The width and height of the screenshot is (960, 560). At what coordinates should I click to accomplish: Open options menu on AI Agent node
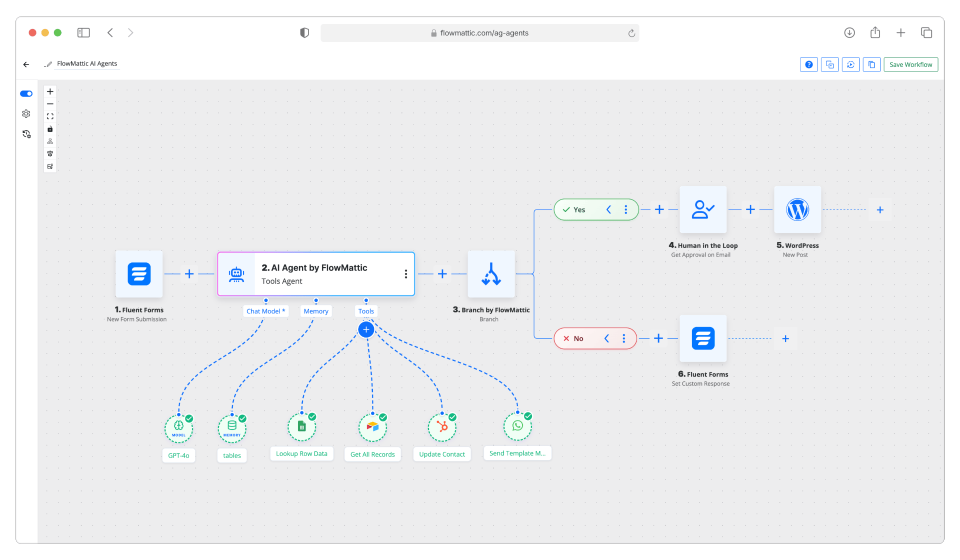click(405, 274)
